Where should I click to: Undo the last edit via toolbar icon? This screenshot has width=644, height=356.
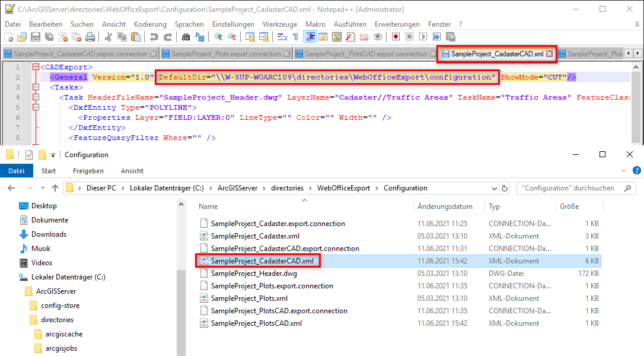[154, 37]
